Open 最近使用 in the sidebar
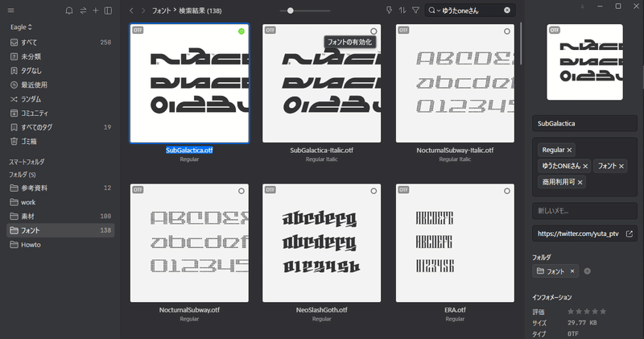Screen dimensions: 644x339 (x=60, y=85)
